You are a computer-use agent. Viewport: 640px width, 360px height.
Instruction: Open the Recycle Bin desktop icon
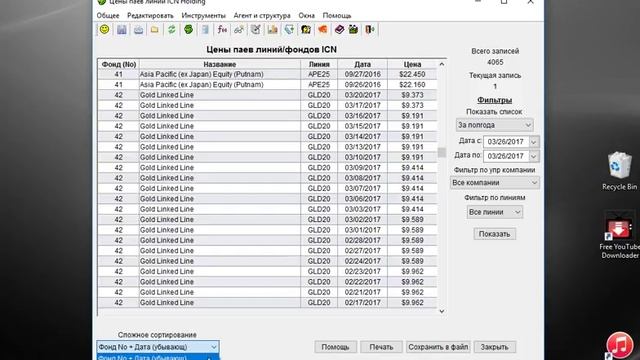[x=619, y=171]
